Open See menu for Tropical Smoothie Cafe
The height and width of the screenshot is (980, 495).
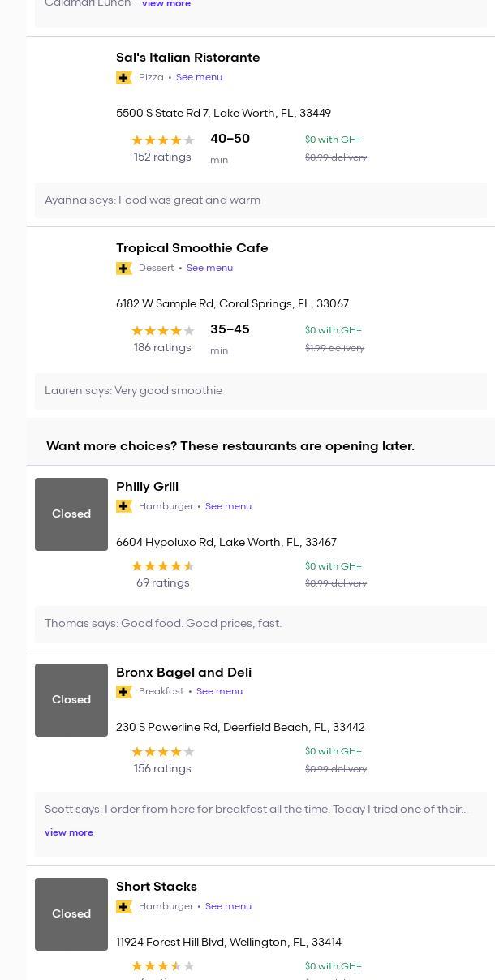point(209,269)
